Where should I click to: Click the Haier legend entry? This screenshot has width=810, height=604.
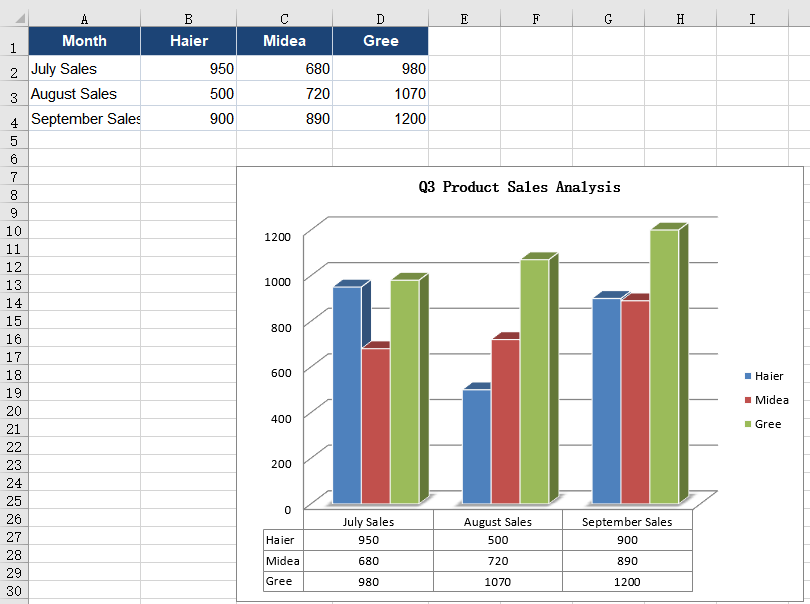764,376
